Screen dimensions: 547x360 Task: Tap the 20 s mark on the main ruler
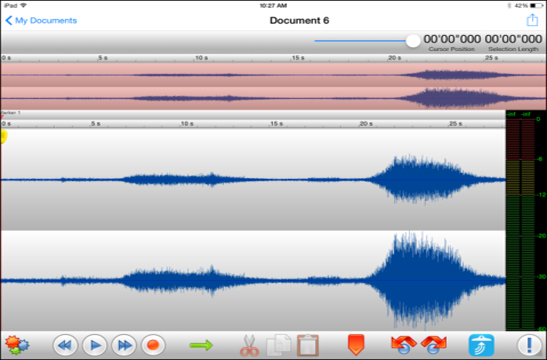[x=366, y=123]
